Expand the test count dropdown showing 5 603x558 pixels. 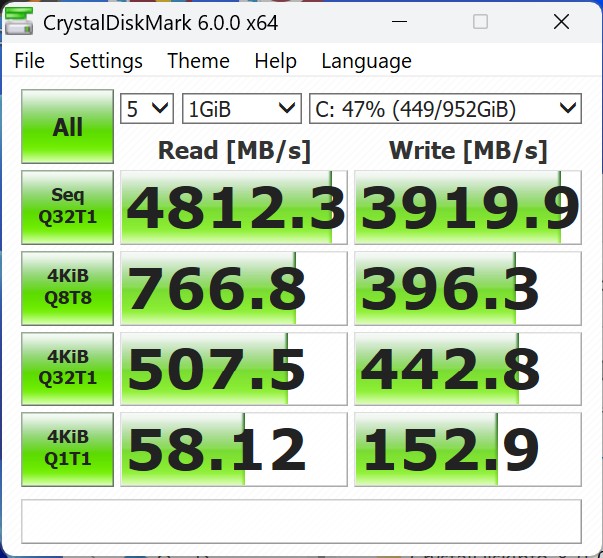pos(147,108)
